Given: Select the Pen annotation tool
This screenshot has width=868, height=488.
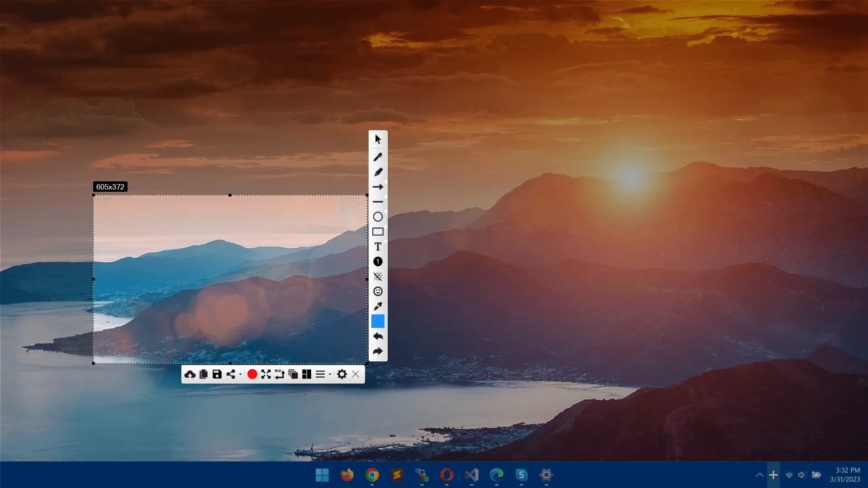Looking at the screenshot, I should 378,156.
